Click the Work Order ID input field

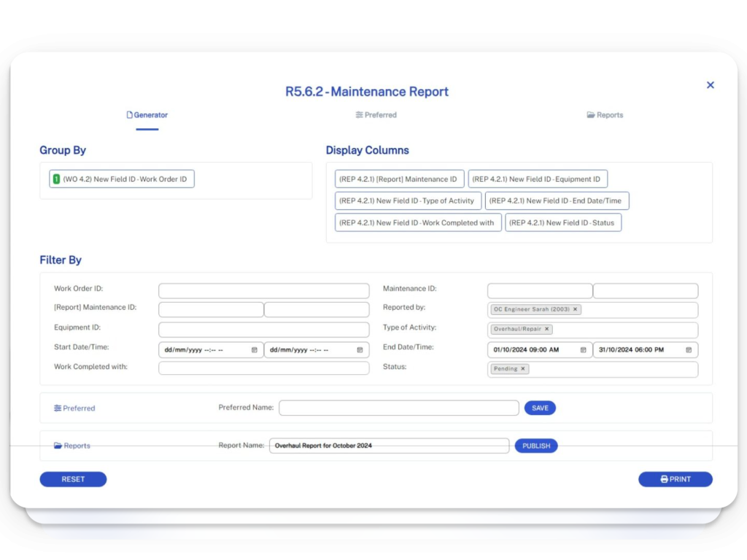point(263,291)
